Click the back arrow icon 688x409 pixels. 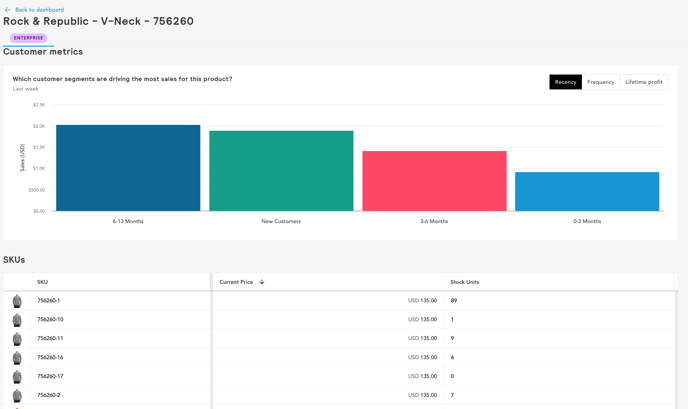[x=8, y=10]
